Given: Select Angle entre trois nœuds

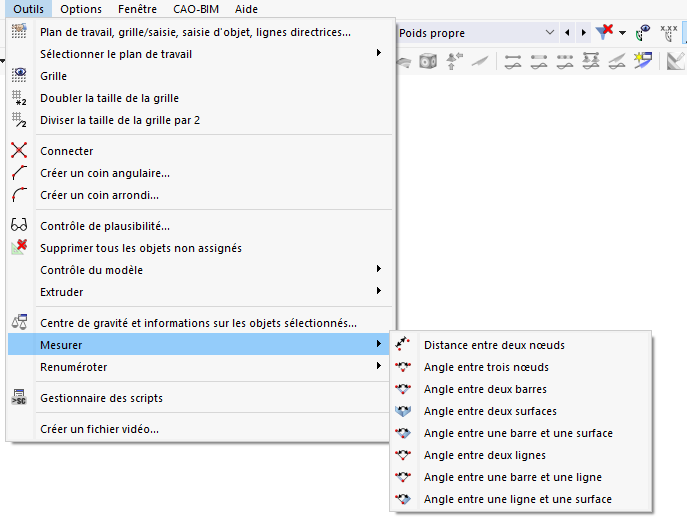Looking at the screenshot, I should [486, 367].
